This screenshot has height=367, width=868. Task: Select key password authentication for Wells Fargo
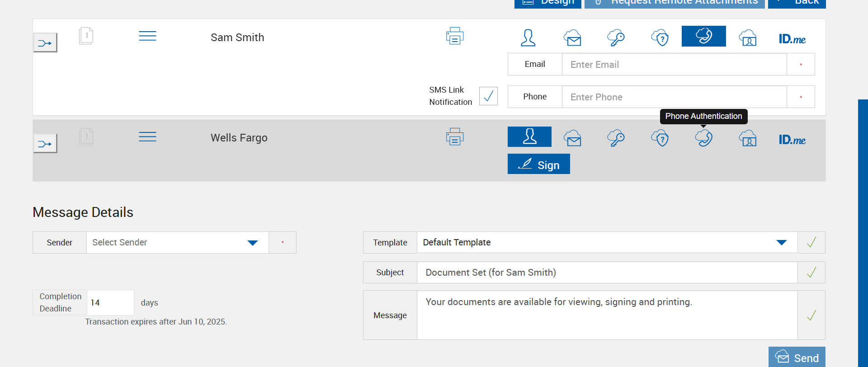click(x=616, y=138)
